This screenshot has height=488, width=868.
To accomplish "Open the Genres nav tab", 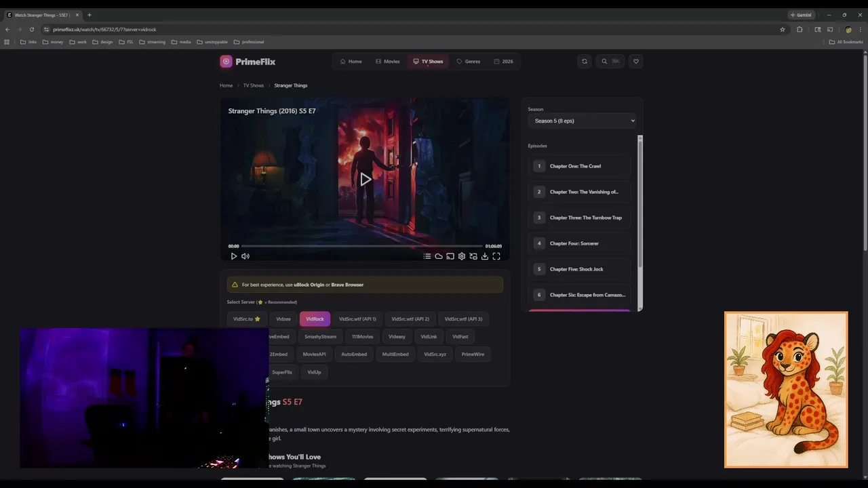I will pos(469,62).
